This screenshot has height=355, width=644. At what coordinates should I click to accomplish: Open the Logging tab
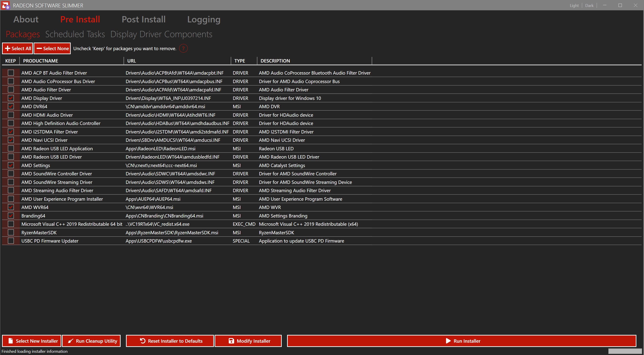[204, 19]
